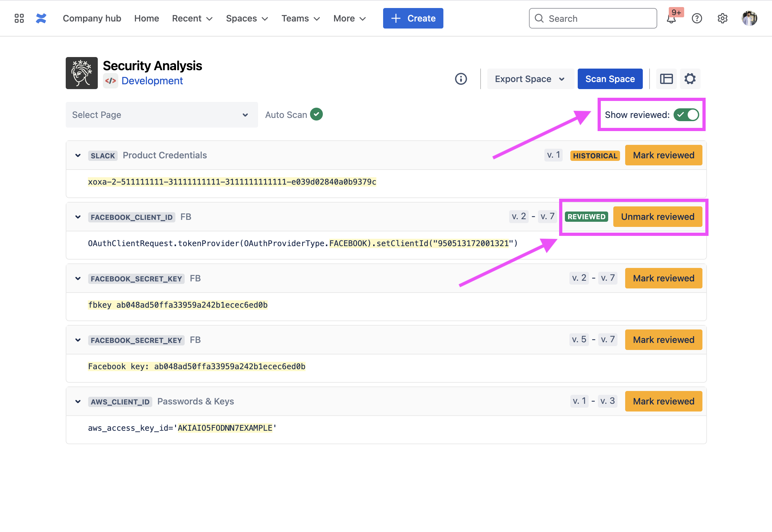Click v. 5 version tag
The width and height of the screenshot is (772, 532).
point(579,340)
